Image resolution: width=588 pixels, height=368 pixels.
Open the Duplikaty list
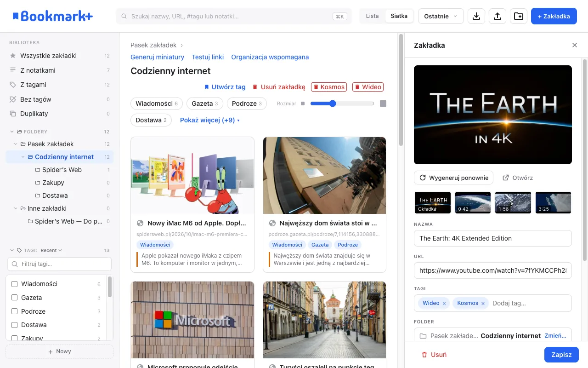pyautogui.click(x=60, y=114)
